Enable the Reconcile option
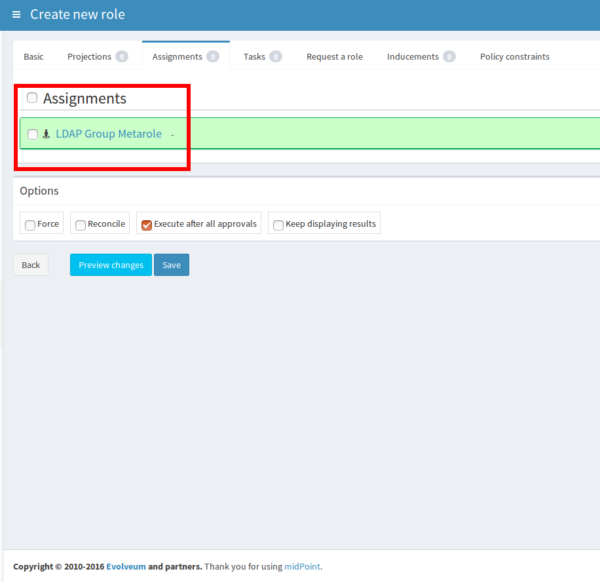 coord(80,225)
